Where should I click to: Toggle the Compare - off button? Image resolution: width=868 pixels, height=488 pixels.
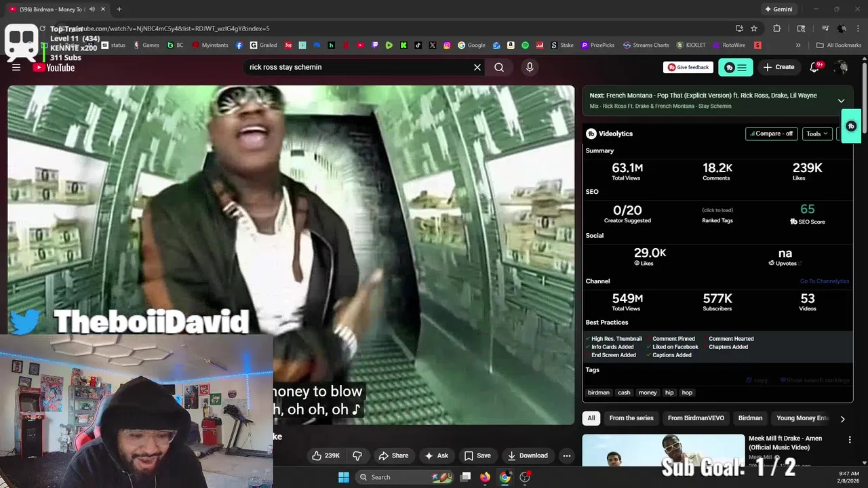771,134
